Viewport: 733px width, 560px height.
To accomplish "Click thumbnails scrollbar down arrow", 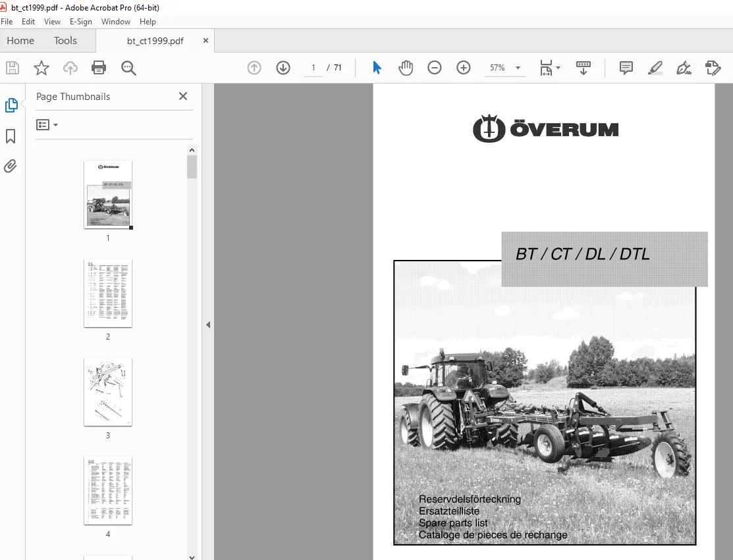I will (x=192, y=557).
